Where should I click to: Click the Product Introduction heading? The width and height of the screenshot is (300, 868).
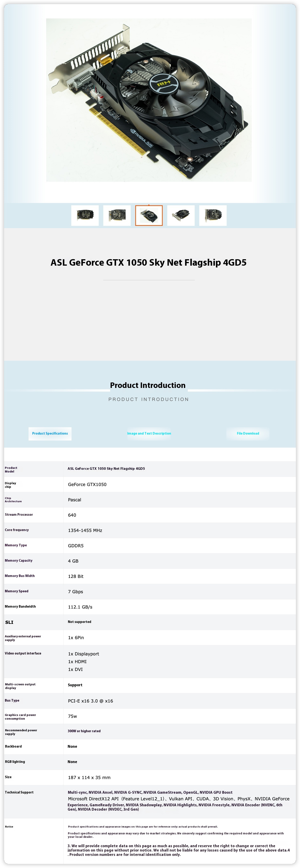148,385
